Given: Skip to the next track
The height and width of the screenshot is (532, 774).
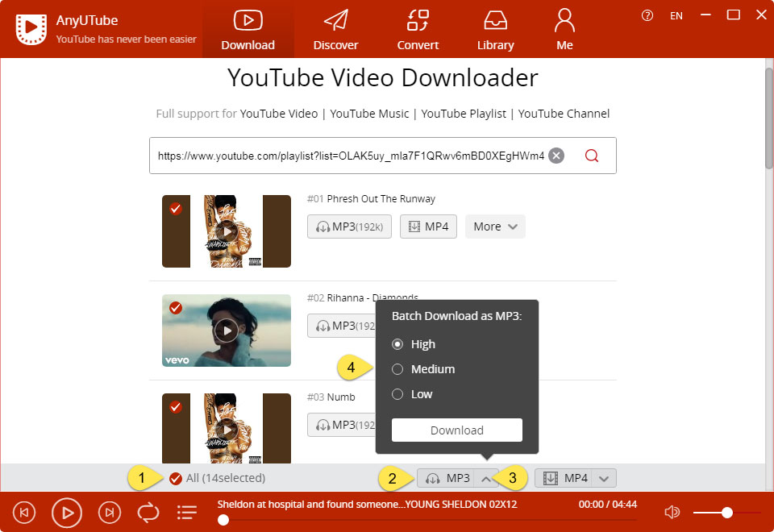Looking at the screenshot, I should click(109, 513).
